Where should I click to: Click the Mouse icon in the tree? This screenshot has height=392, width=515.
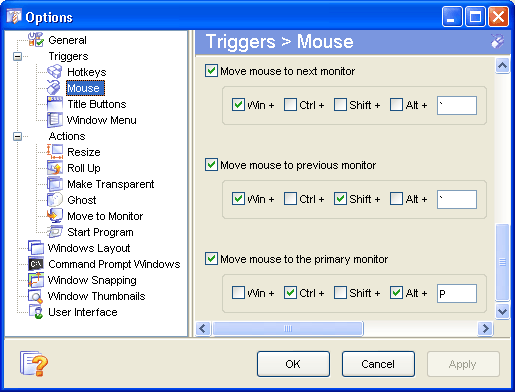click(54, 87)
